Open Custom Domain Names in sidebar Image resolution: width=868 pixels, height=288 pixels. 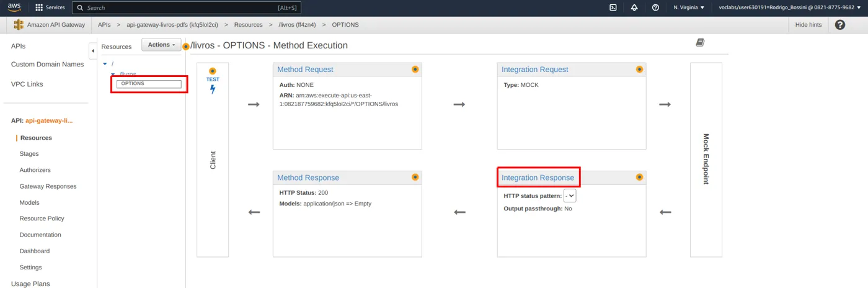tap(47, 64)
